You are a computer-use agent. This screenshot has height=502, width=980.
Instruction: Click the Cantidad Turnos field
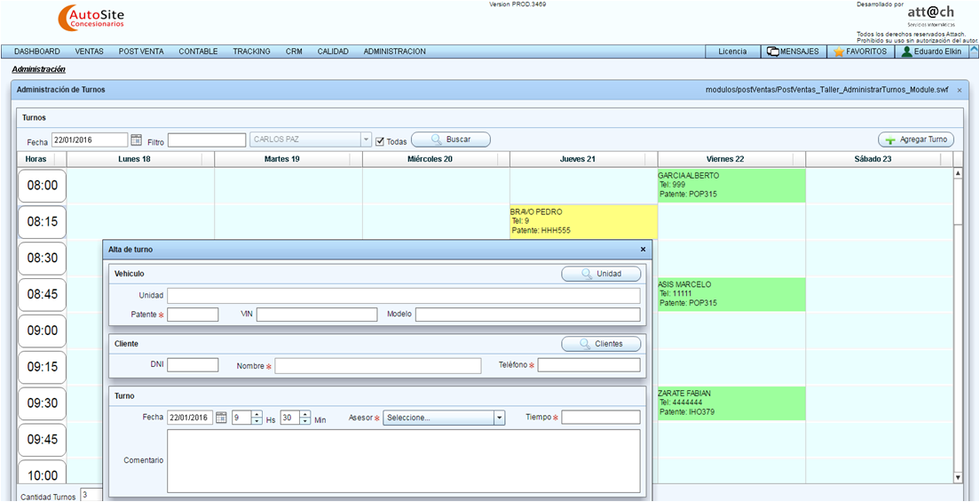click(x=91, y=496)
